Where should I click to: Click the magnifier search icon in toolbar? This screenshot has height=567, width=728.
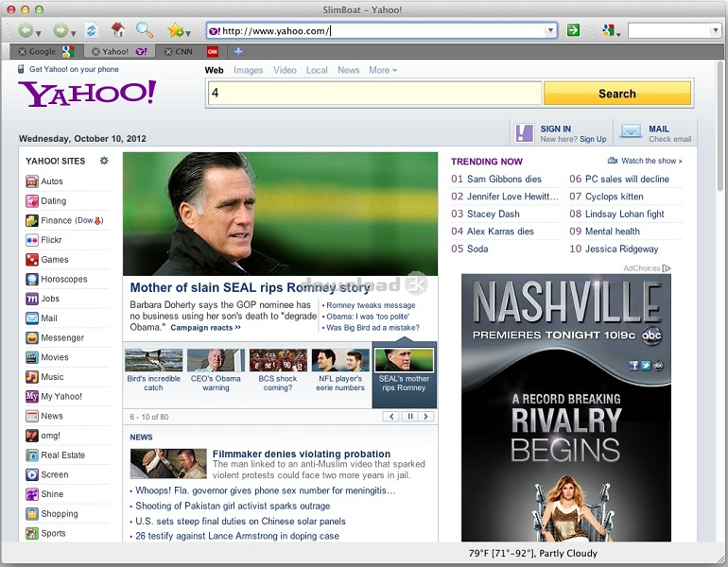(x=144, y=31)
